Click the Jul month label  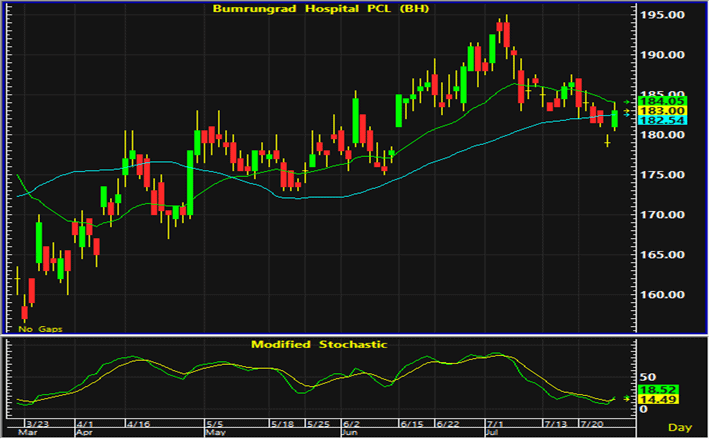492,433
